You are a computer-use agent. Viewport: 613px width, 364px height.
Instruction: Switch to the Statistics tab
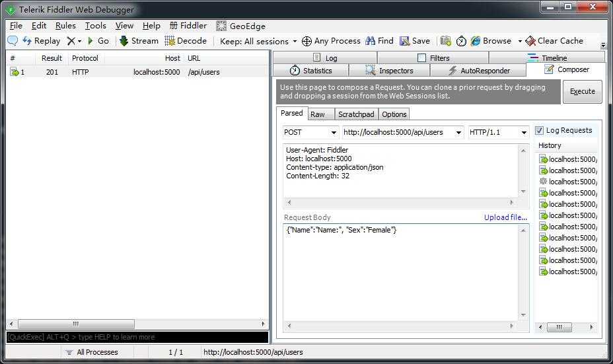[x=311, y=71]
